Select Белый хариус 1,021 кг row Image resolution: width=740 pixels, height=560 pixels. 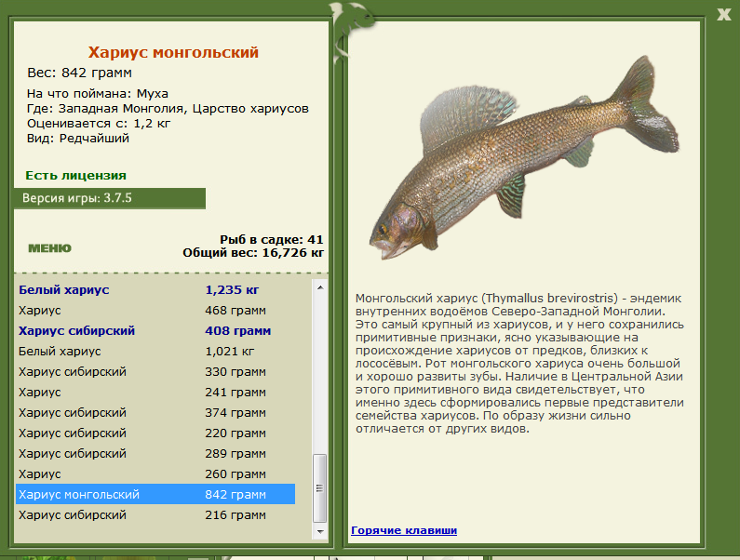pyautogui.click(x=155, y=352)
